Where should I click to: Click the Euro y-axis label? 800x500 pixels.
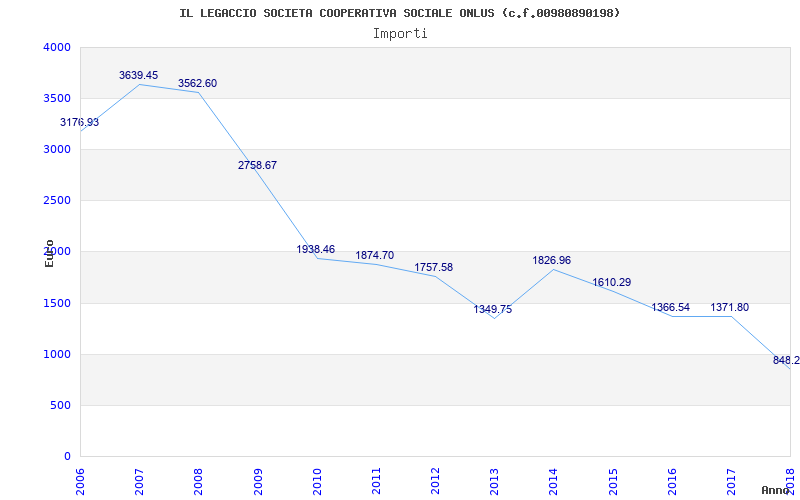point(49,253)
